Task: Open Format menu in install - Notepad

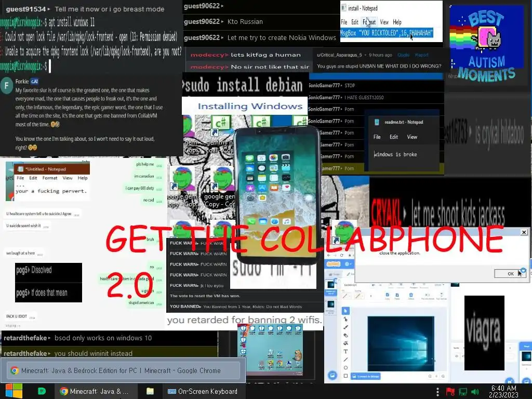Action: tap(369, 22)
